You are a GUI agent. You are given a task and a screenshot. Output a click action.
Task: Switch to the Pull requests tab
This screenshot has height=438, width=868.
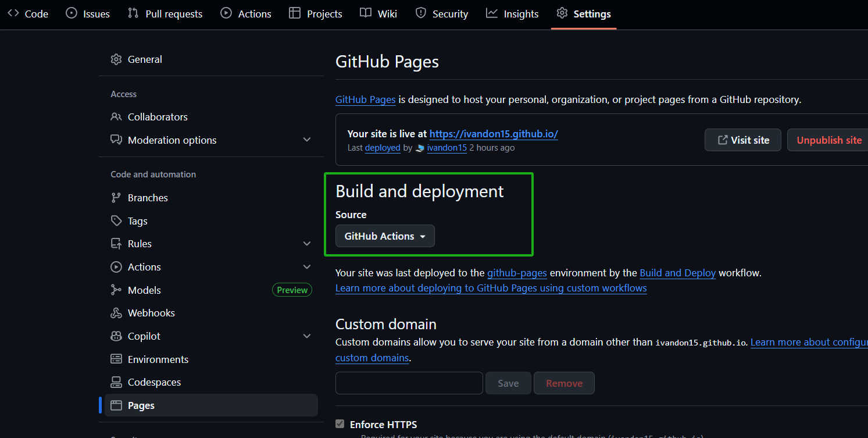coord(165,14)
